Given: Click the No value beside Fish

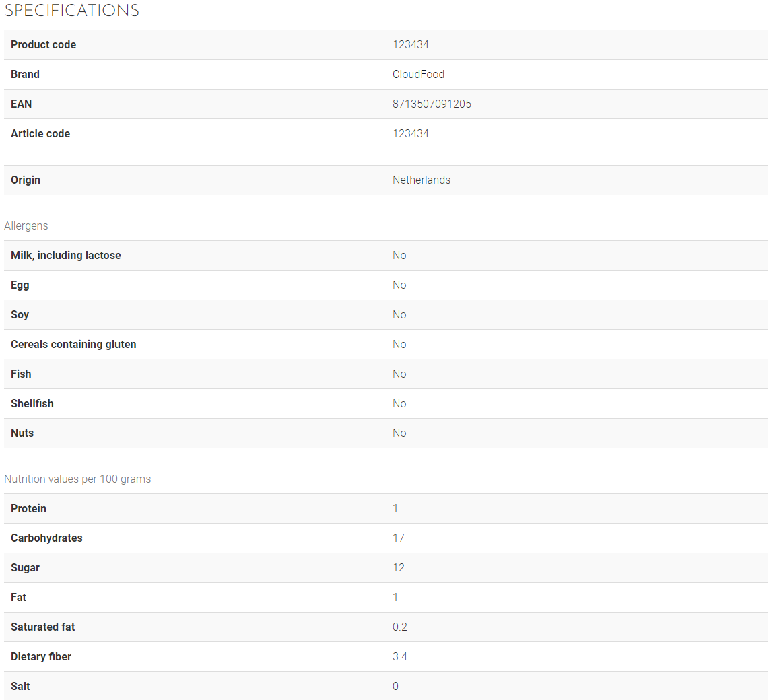Looking at the screenshot, I should (x=399, y=374).
